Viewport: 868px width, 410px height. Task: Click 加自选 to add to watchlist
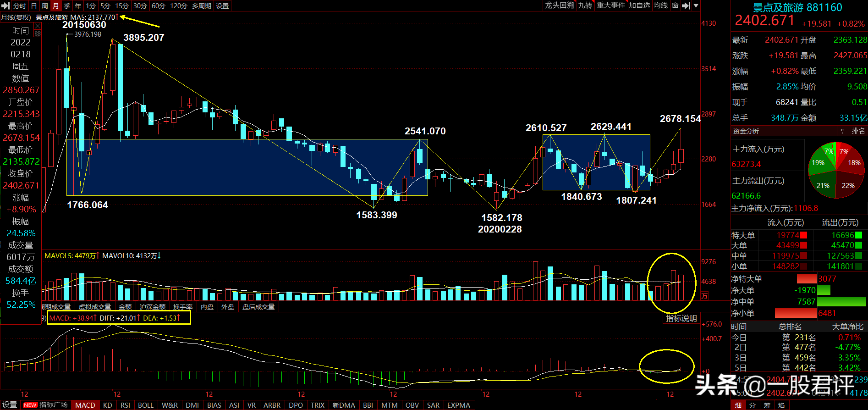tap(639, 6)
